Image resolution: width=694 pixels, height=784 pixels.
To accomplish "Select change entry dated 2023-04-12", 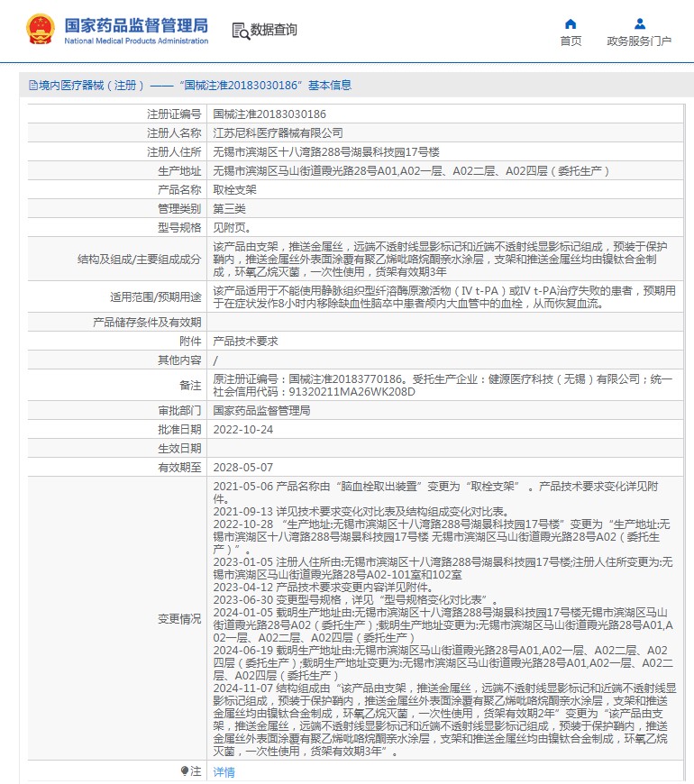I will (323, 587).
